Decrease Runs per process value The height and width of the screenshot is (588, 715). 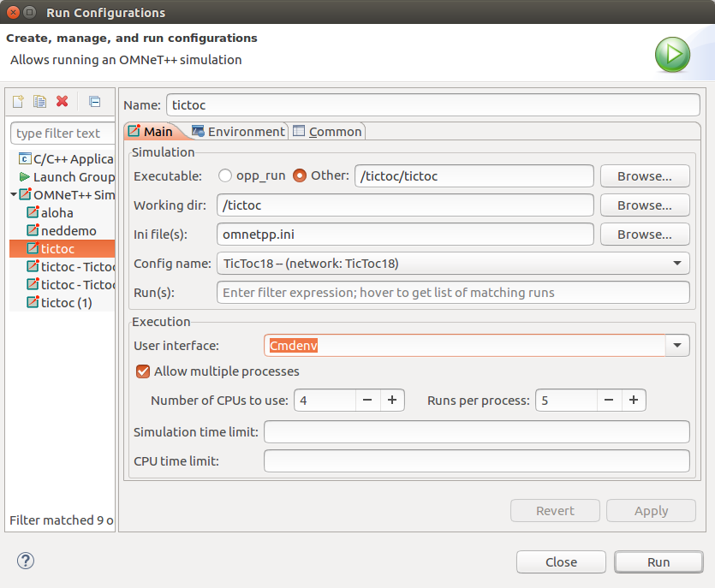pos(609,401)
